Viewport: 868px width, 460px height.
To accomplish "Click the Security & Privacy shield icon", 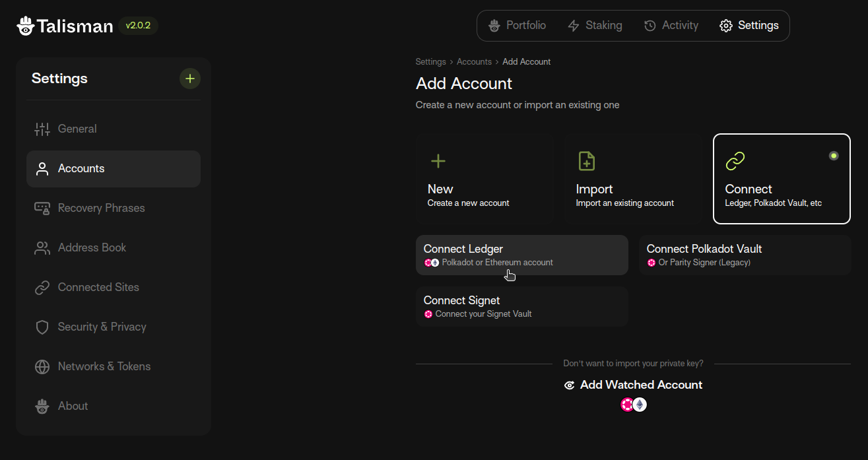I will 42,327.
